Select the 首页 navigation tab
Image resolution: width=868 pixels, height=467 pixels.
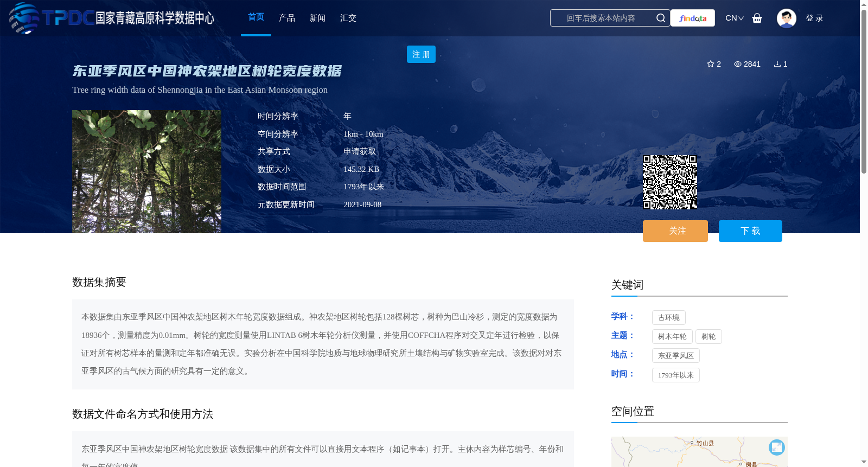click(x=256, y=17)
